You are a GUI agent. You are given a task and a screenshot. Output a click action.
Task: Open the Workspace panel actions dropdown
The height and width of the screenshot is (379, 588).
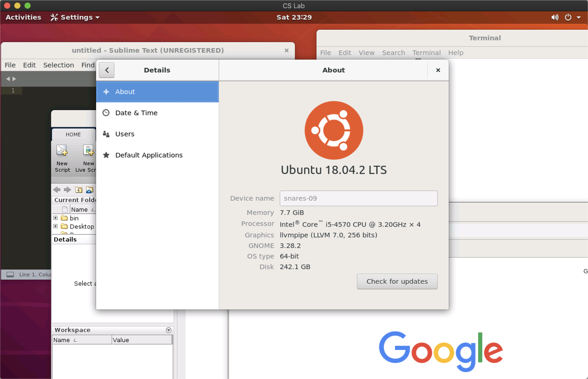[168, 330]
